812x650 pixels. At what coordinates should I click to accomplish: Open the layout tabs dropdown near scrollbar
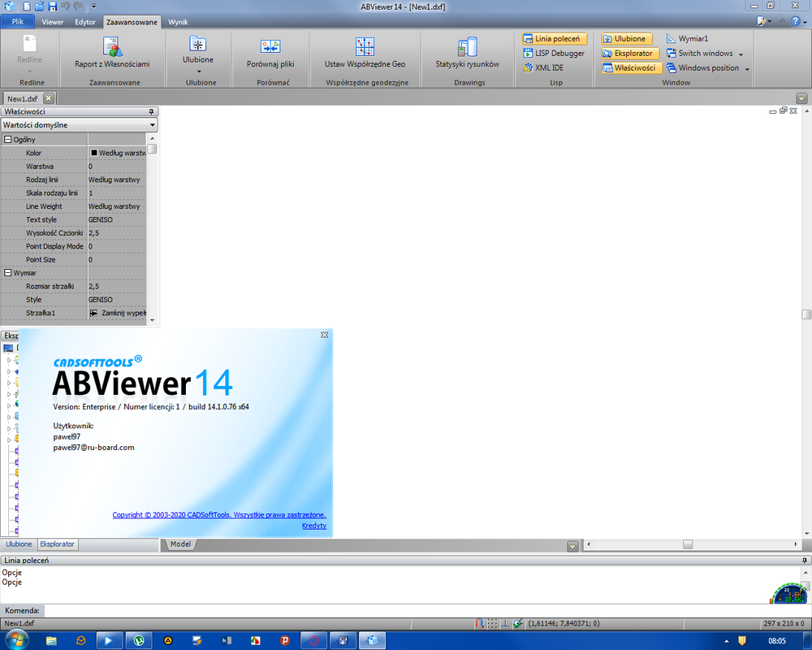pyautogui.click(x=572, y=546)
